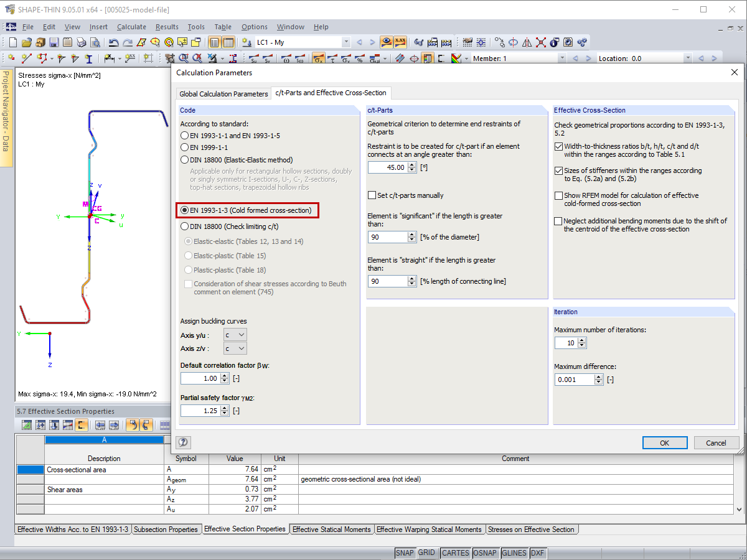Switch to Global Calculation Parameters tab
Image resolution: width=747 pixels, height=560 pixels.
[223, 94]
